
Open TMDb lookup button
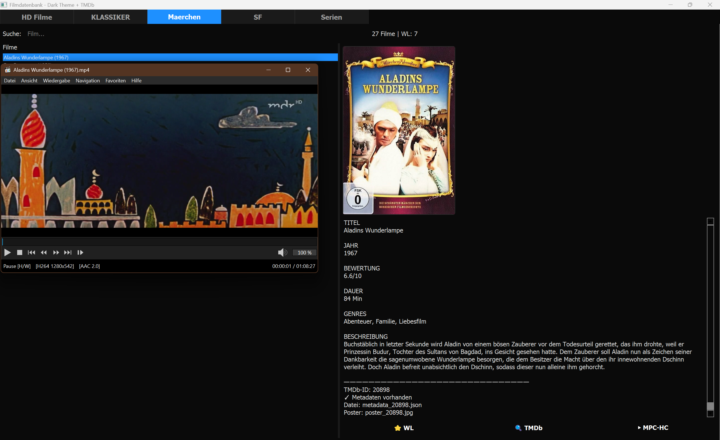coord(529,428)
